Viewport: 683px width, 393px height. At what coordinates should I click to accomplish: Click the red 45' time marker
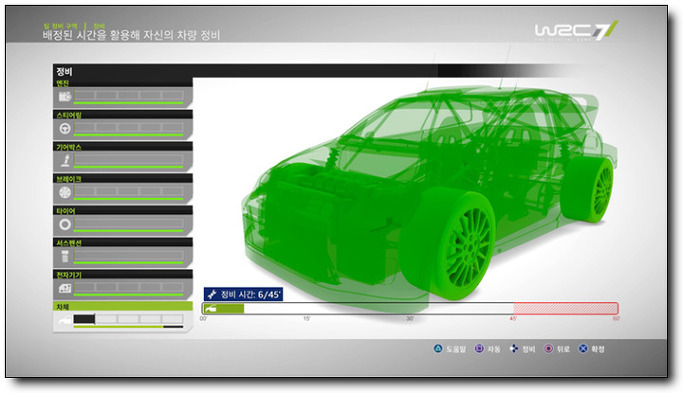click(513, 318)
